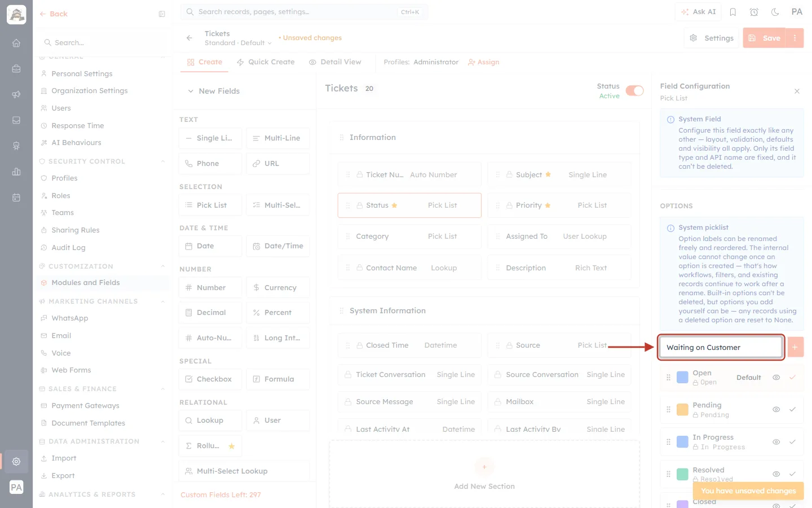The image size is (812, 508).
Task: Click the bookmark icon in top bar
Action: click(733, 12)
